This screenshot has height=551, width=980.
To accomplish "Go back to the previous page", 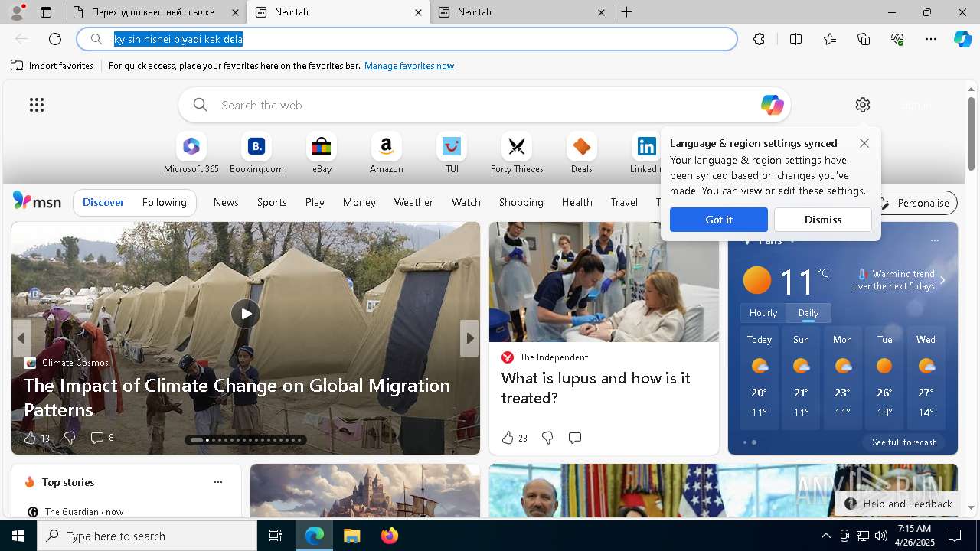I will [21, 39].
